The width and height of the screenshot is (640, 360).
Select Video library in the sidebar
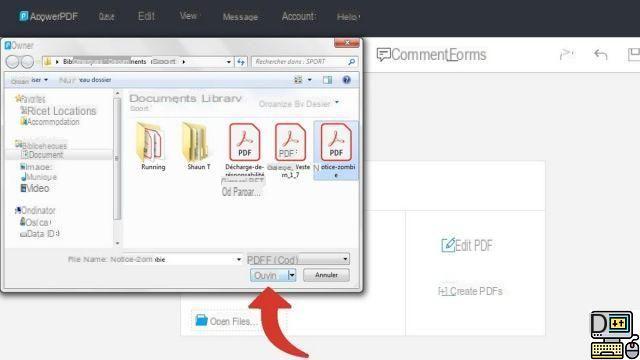35,188
